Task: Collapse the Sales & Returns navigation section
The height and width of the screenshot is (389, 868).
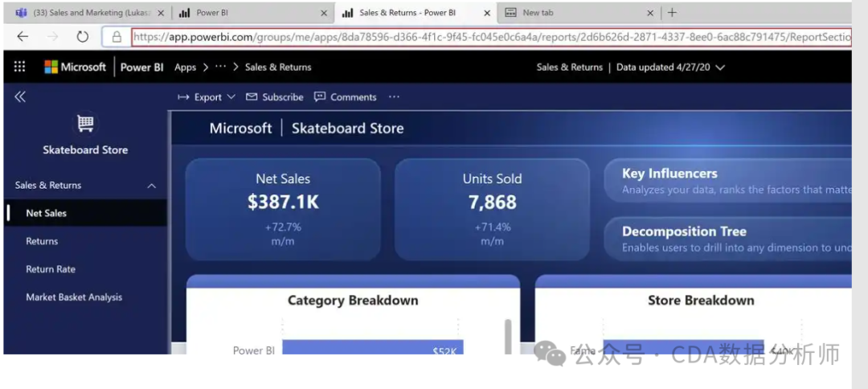Action: point(151,186)
